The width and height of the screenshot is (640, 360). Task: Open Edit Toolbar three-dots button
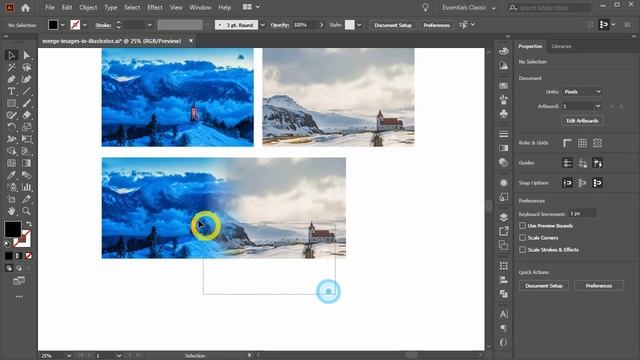(19, 297)
